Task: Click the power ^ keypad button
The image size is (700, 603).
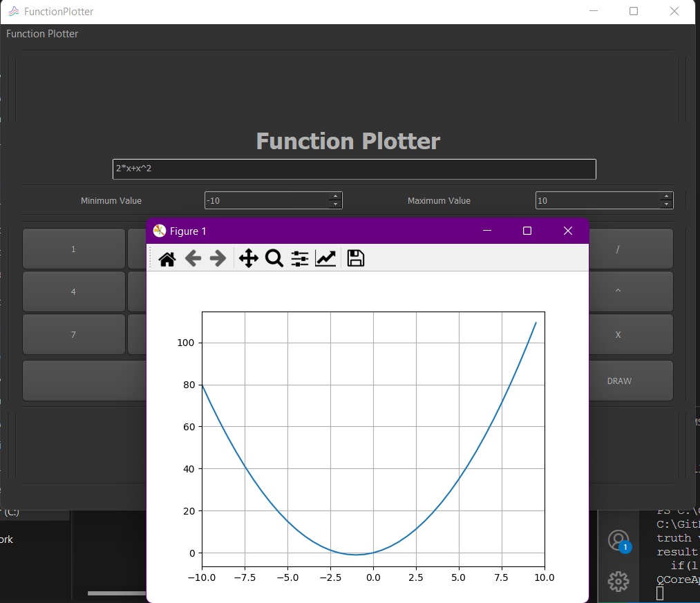Action: click(x=631, y=292)
